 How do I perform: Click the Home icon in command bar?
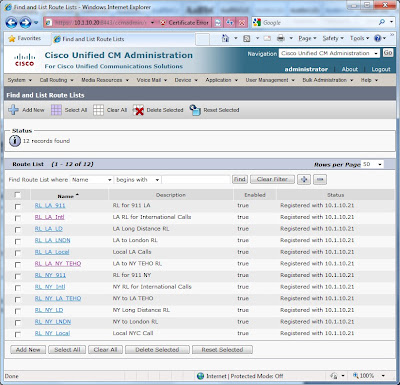point(225,39)
